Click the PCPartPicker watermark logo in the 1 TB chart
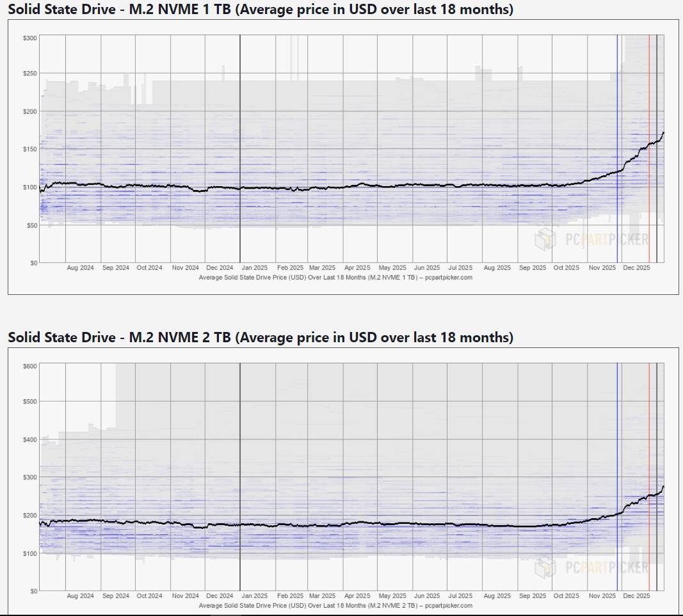Screen dimensions: 683x616 tap(591, 240)
